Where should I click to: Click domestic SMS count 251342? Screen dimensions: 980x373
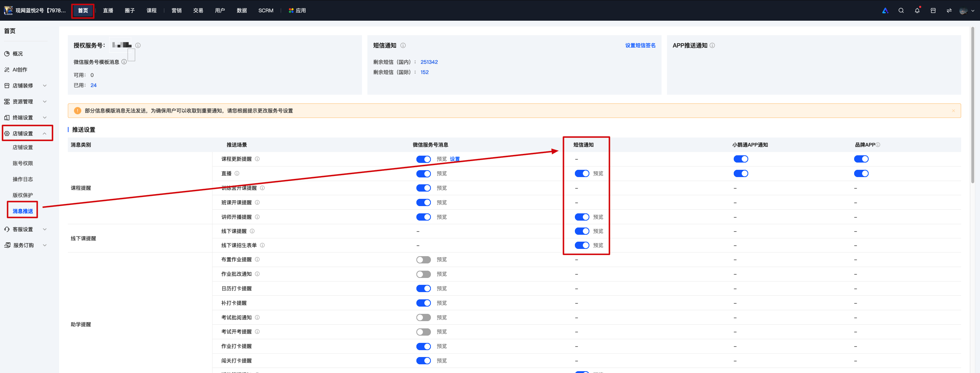[x=429, y=62]
